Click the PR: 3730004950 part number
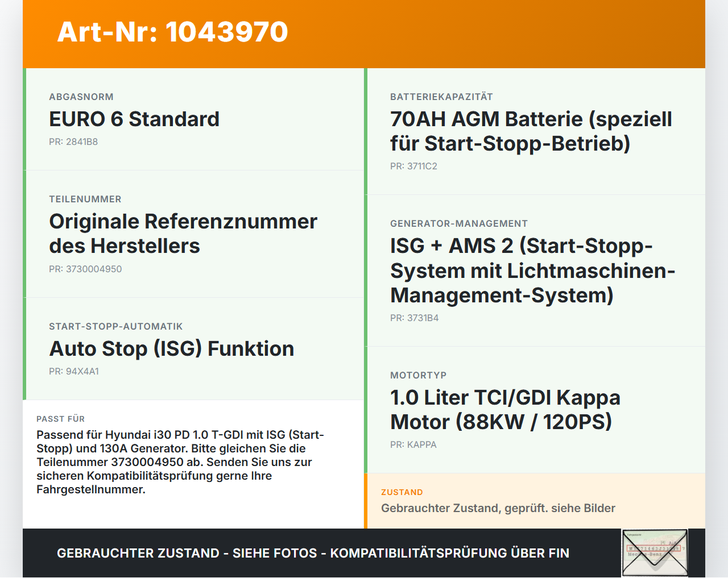Image resolution: width=728 pixels, height=578 pixels. 85,269
